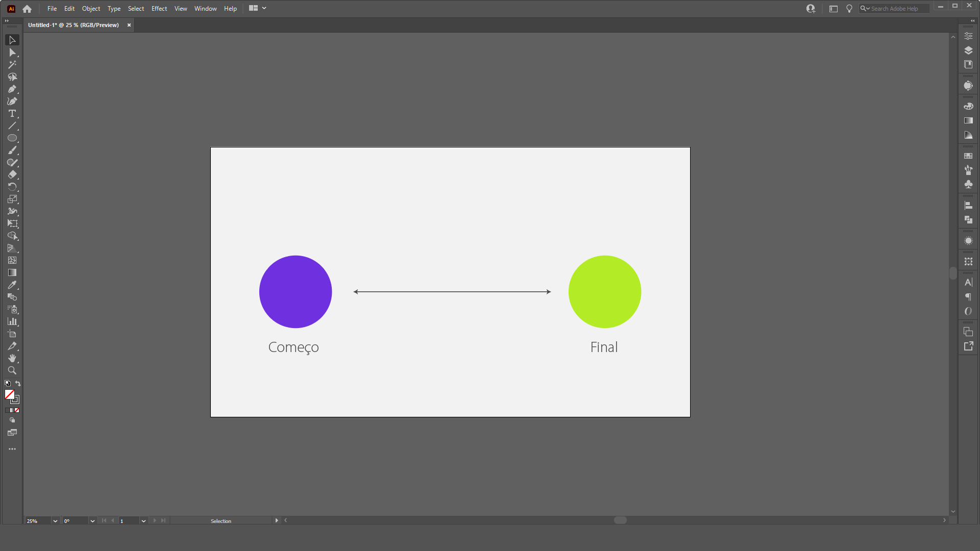This screenshot has height=551, width=980.
Task: Pick the Type tool
Action: 12,114
